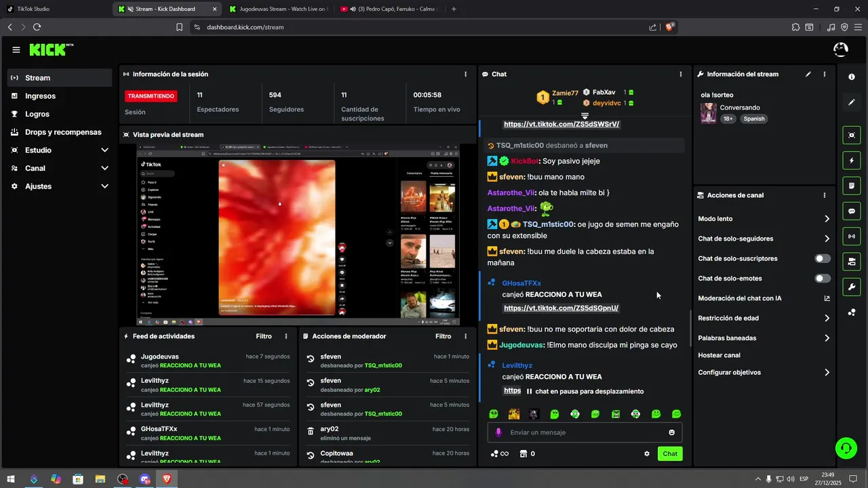Click the pencil icon in right sidebar
This screenshot has width=868, height=488.
[852, 102]
